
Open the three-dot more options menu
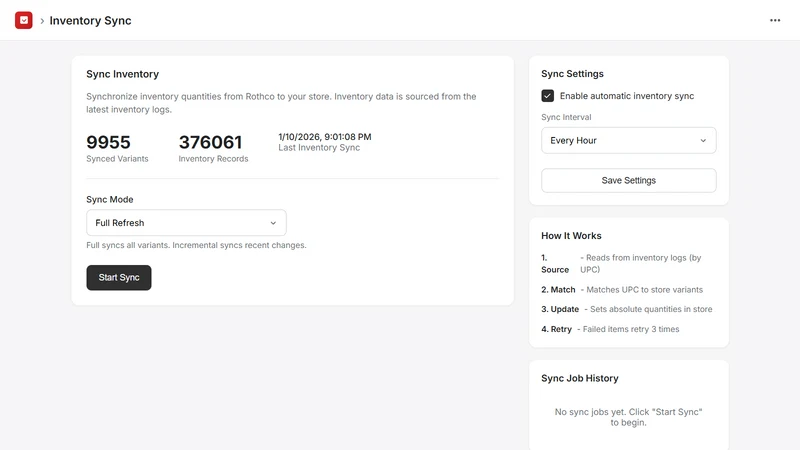[x=775, y=20]
